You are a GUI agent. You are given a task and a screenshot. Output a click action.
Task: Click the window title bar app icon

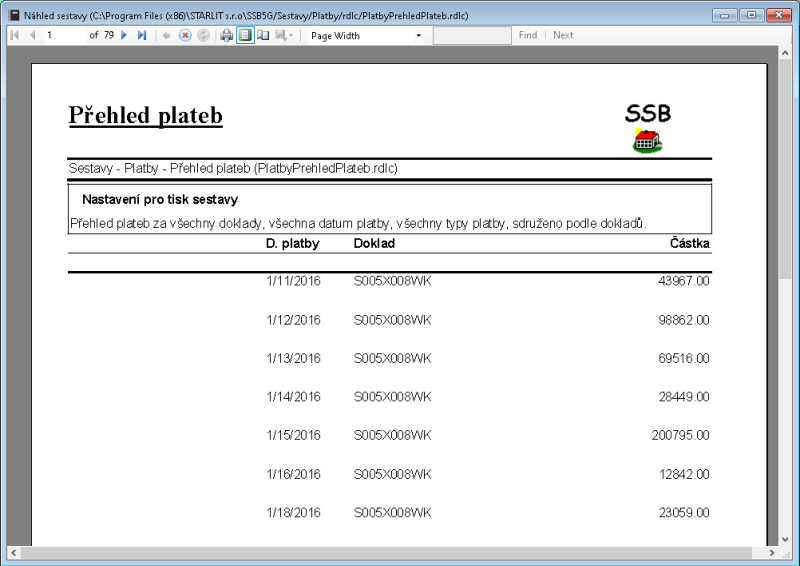point(14,15)
